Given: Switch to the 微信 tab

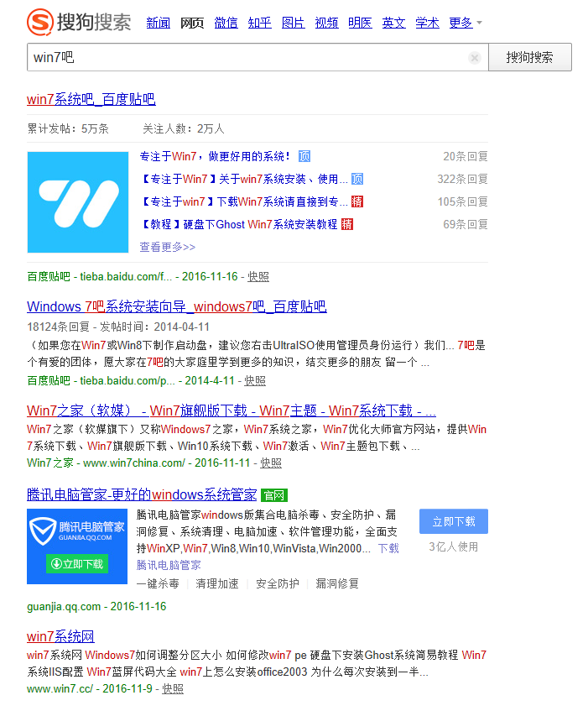Looking at the screenshot, I should point(226,22).
